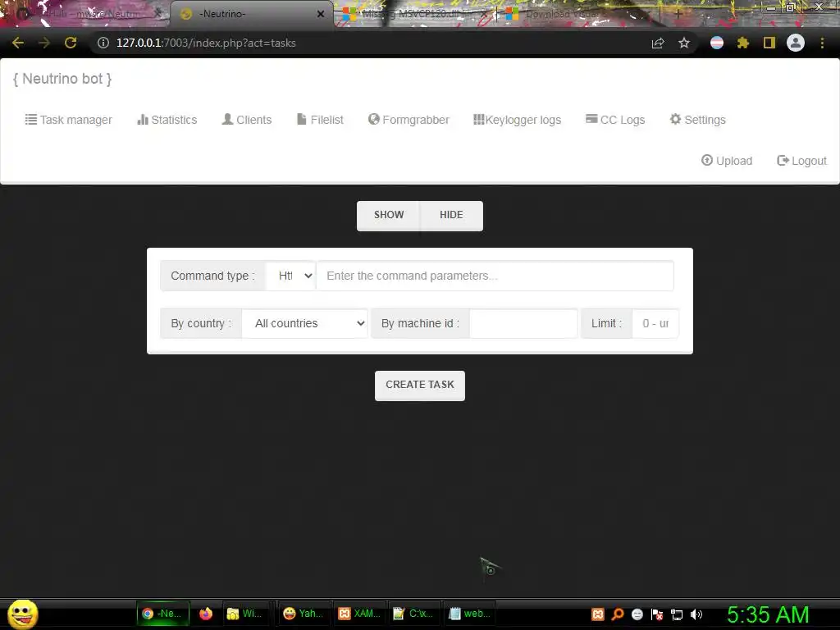840x630 pixels.
Task: Click the { Neutrino bot } title
Action: point(62,79)
